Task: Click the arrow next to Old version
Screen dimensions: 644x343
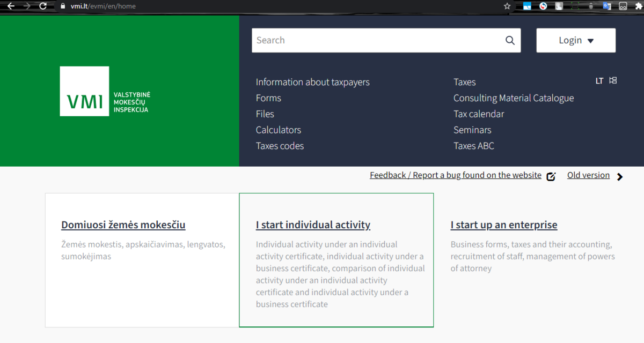Action: pos(620,176)
